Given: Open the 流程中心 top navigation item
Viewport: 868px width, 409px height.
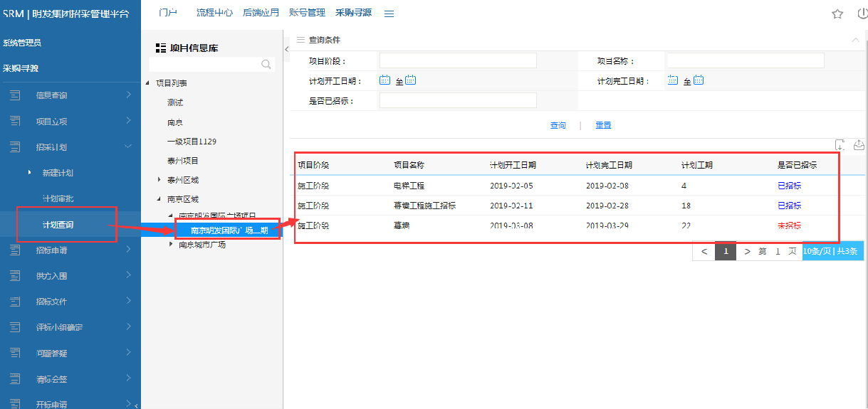Looking at the screenshot, I should click(214, 13).
